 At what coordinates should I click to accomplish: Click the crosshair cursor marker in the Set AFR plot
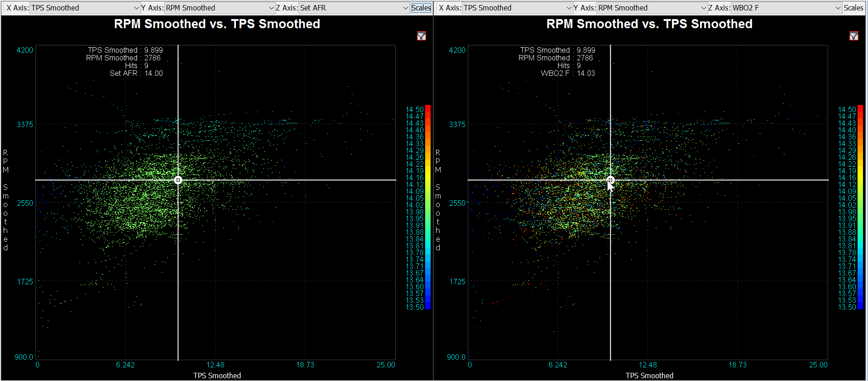[x=178, y=180]
